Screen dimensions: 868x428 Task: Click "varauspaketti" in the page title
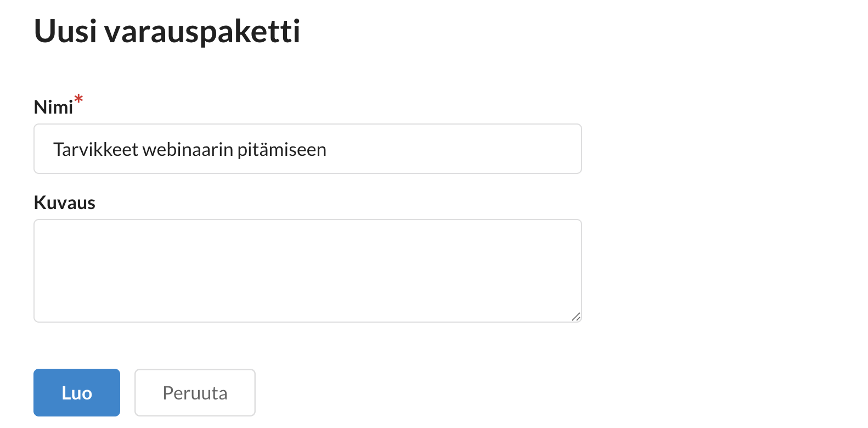click(202, 31)
